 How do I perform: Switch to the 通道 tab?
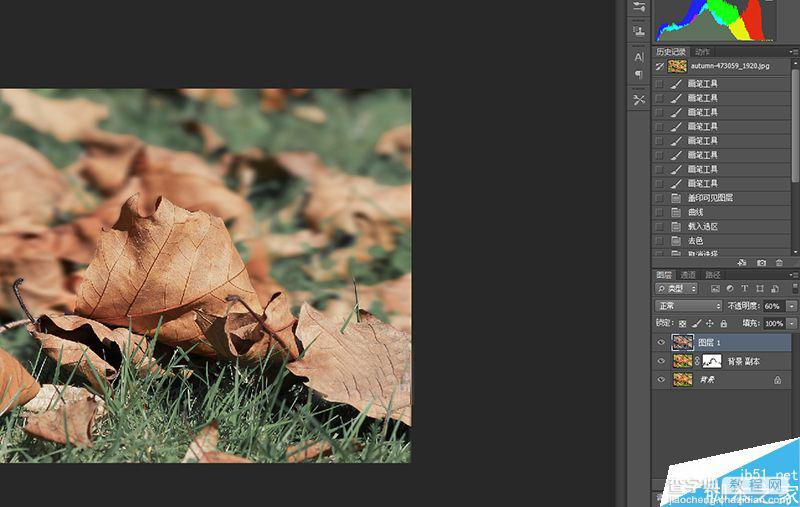(688, 275)
